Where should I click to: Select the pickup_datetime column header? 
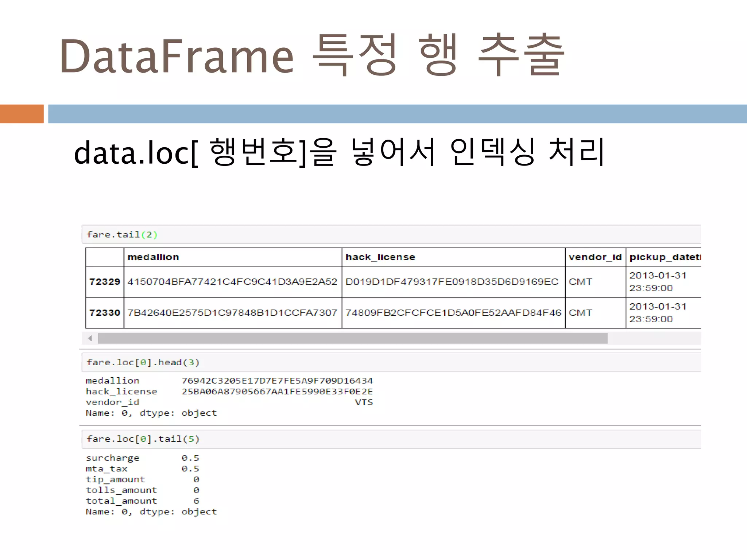(664, 257)
